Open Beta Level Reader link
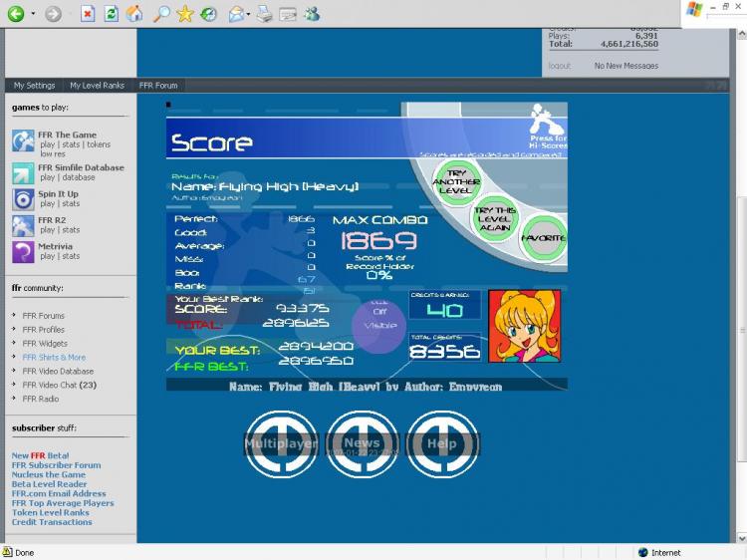The height and width of the screenshot is (560, 747). click(x=49, y=484)
